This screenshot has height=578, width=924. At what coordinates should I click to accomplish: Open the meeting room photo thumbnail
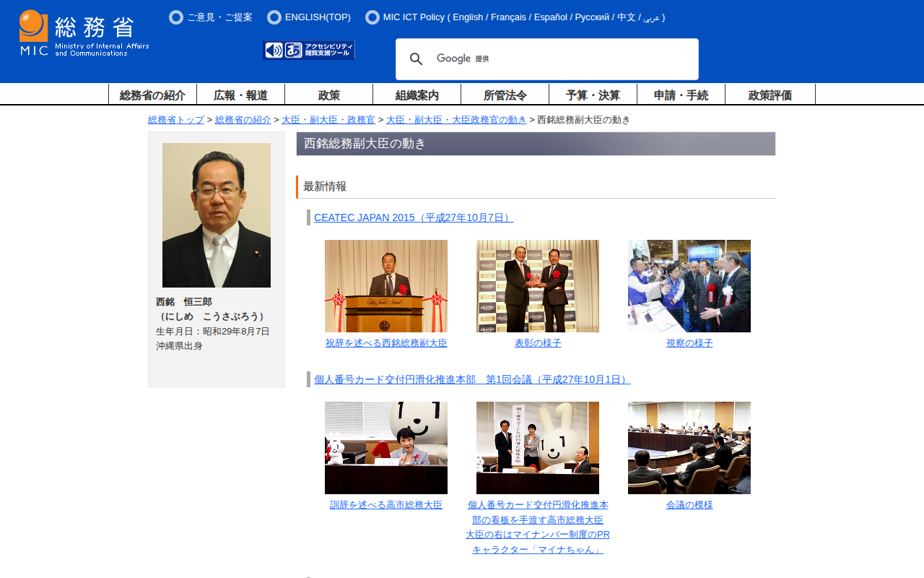(689, 448)
